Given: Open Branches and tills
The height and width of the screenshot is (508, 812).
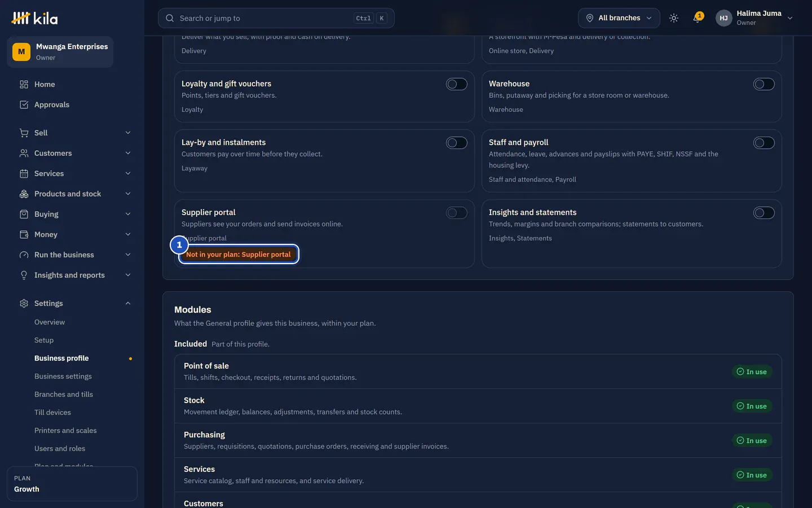Looking at the screenshot, I should click(64, 395).
